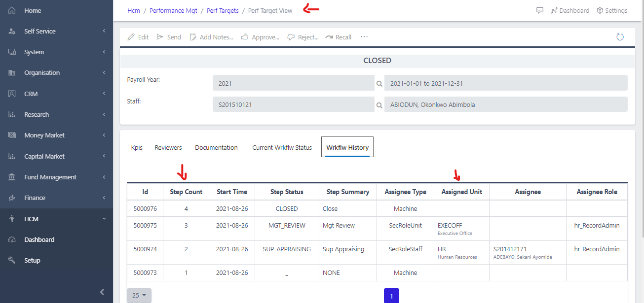Click the search magnifier beside Staff field

point(379,104)
